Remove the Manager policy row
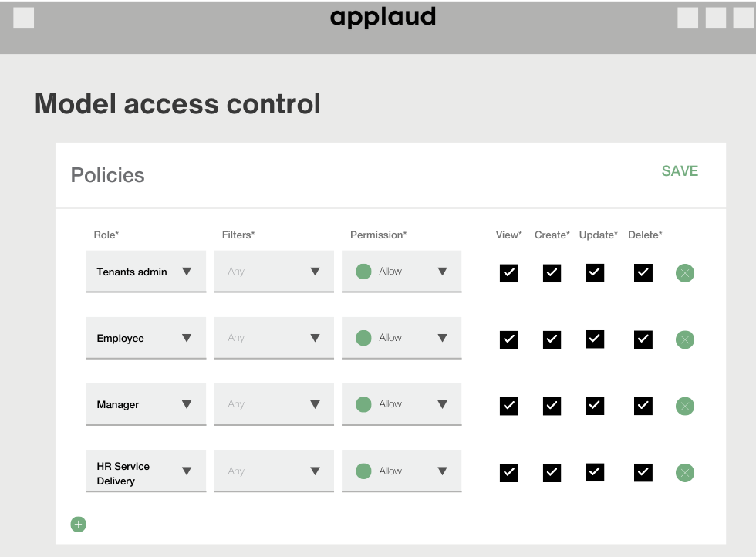The height and width of the screenshot is (557, 756). pos(685,406)
